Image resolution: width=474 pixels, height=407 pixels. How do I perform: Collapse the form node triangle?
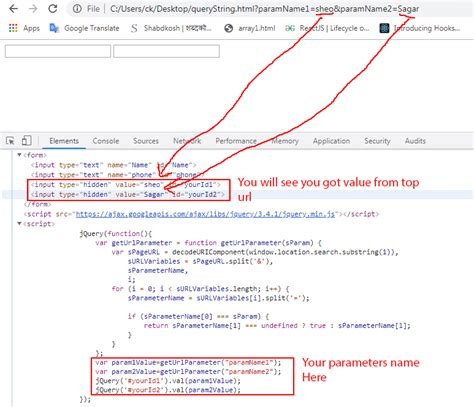tap(19, 155)
